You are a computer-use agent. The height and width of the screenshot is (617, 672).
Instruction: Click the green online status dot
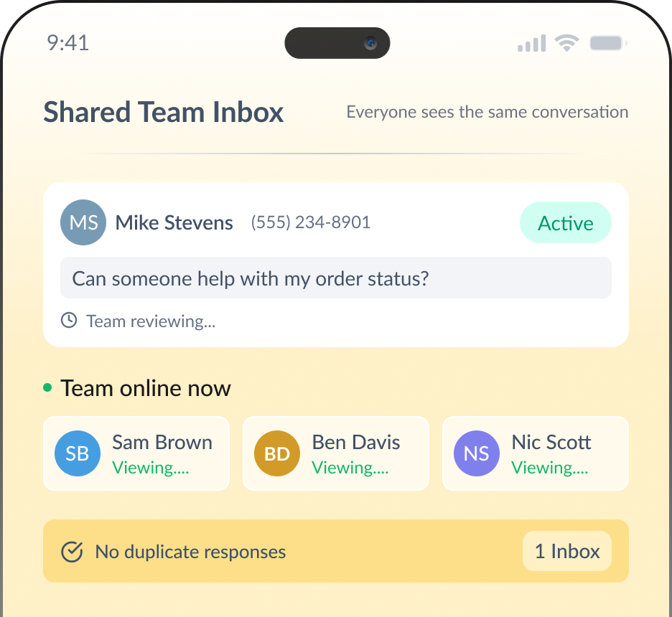(x=47, y=388)
